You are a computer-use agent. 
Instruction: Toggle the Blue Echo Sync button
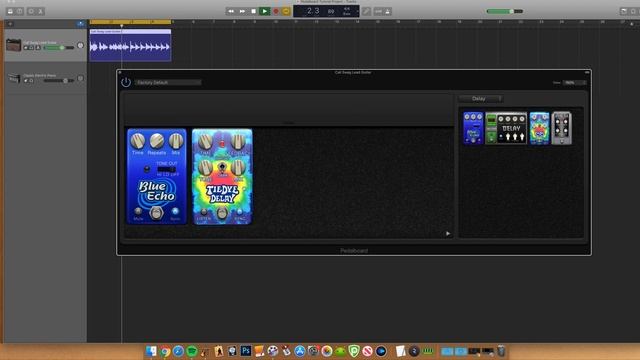click(175, 211)
